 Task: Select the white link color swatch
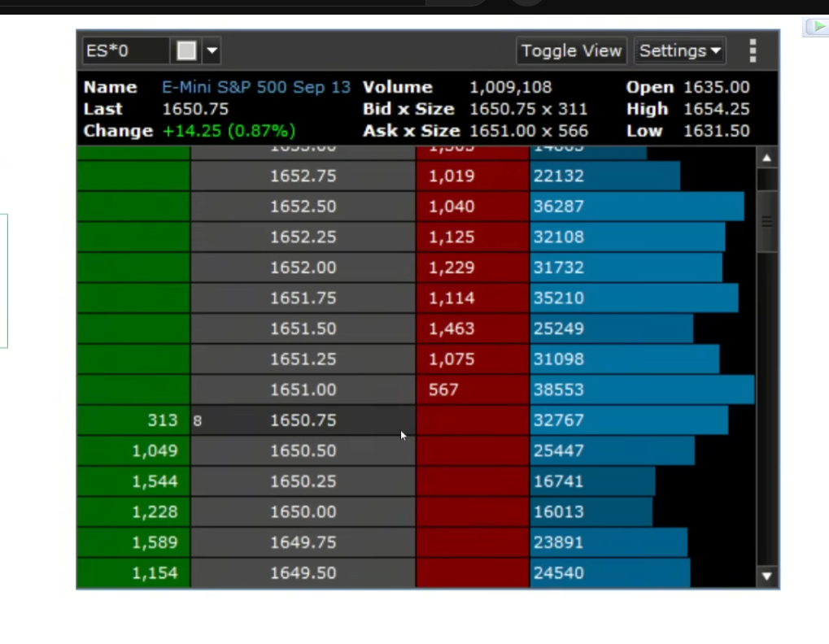pos(186,50)
